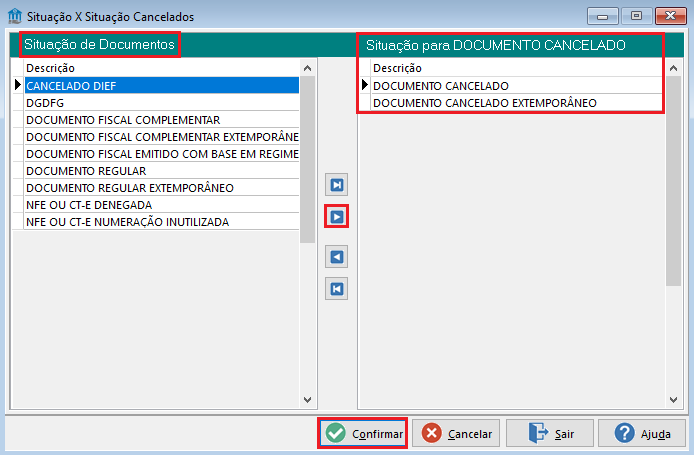The height and width of the screenshot is (455, 694).
Task: Select DOCUMENTO CANCELADO EXTEMPORÂNEO in right list
Action: [x=517, y=103]
